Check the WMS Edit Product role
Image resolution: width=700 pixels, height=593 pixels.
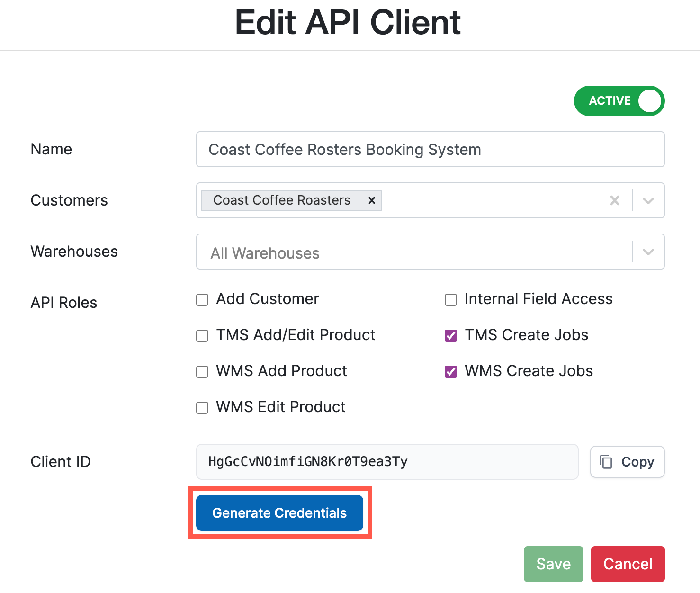(202, 407)
